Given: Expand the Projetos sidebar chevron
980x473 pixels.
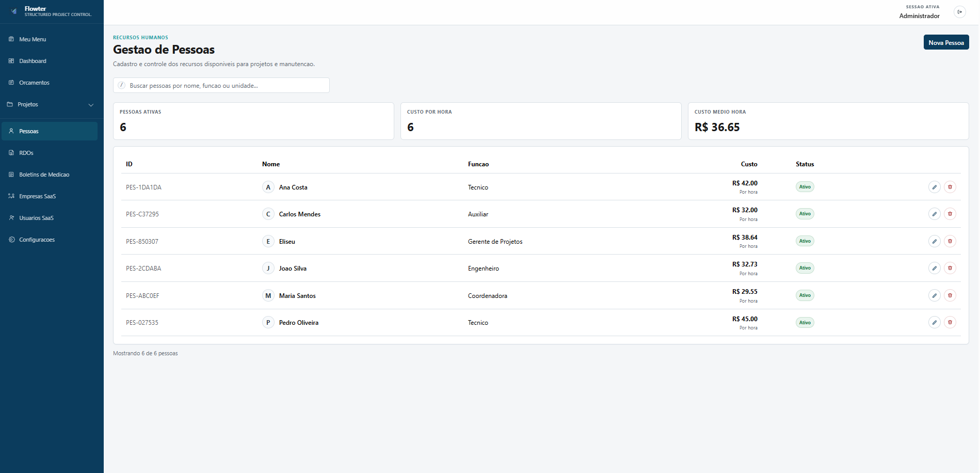Looking at the screenshot, I should [x=91, y=105].
